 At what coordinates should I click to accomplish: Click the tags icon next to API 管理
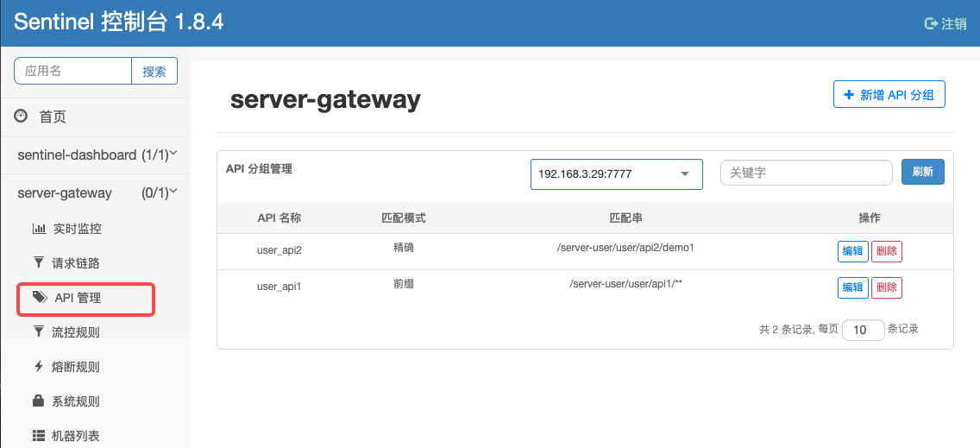(40, 297)
